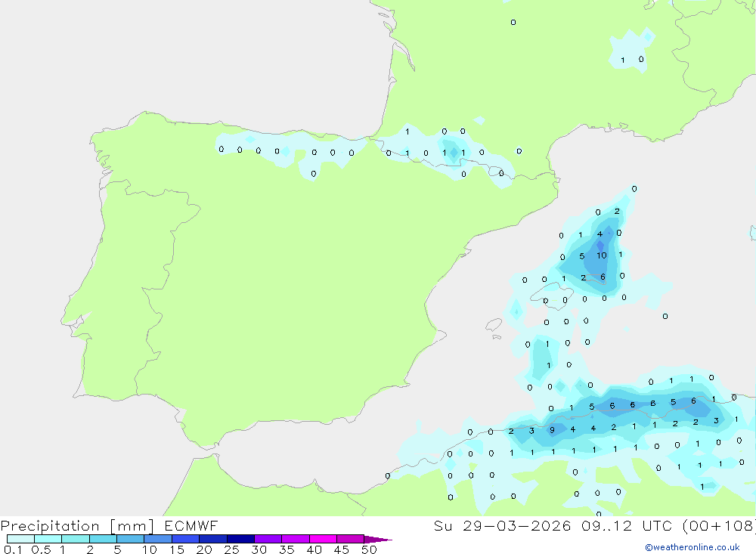Click the above-50 mm legend arrow tip
This screenshot has width=756, height=554.
pos(378,540)
